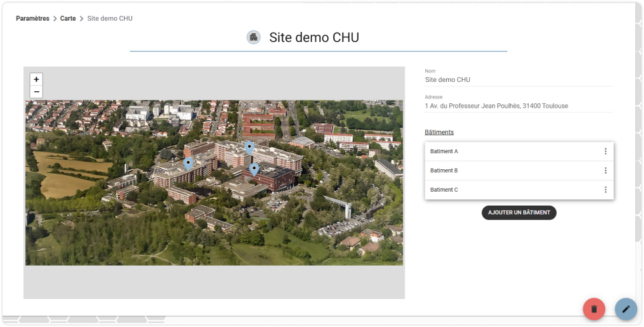Open the three-dot menu for Batiment B
The image size is (644, 327).
[x=605, y=170]
